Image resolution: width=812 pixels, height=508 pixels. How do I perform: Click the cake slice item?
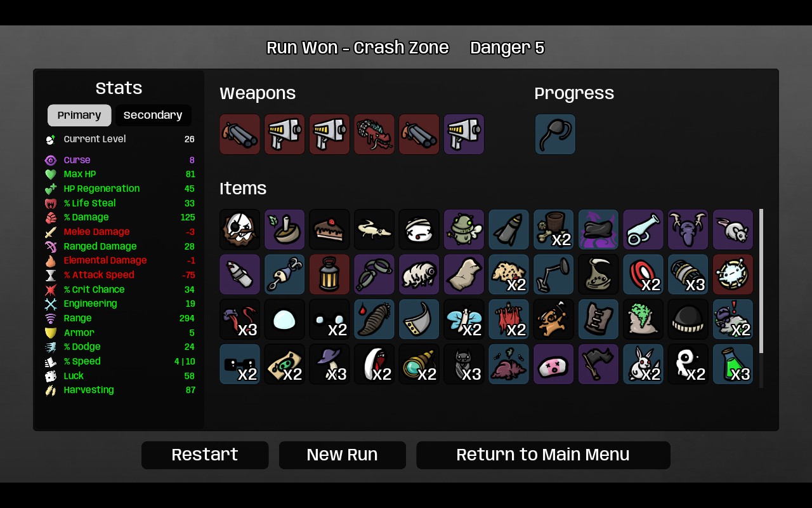[329, 229]
